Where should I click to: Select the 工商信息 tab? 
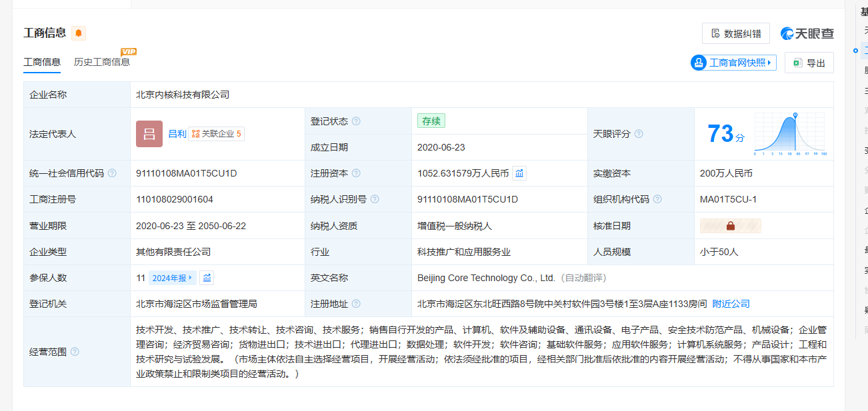[42, 62]
